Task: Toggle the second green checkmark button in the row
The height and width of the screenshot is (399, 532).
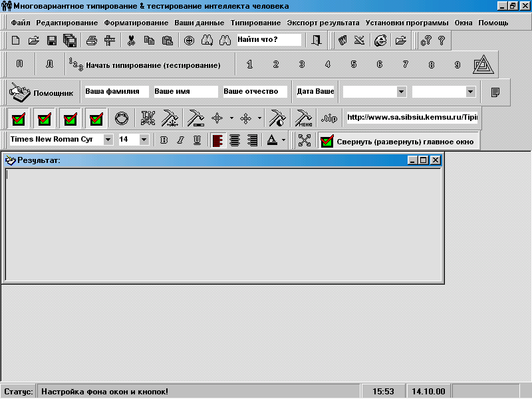Action: 45,119
